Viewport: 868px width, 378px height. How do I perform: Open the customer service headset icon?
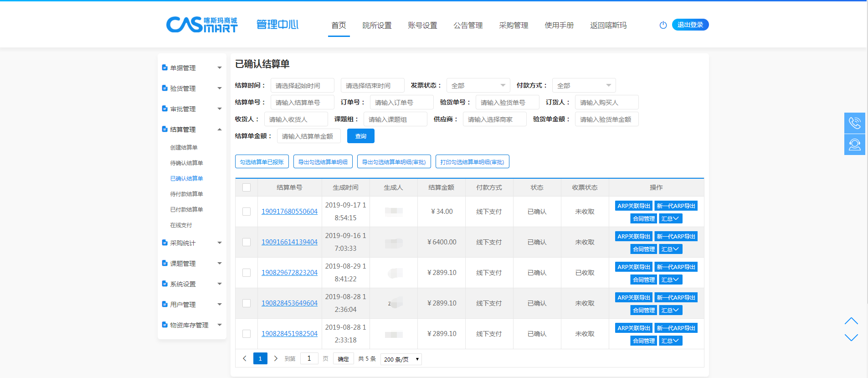(x=854, y=145)
